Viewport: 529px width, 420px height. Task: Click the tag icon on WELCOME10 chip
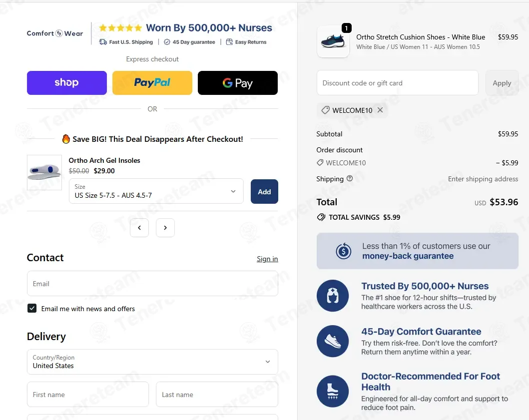tap(325, 110)
